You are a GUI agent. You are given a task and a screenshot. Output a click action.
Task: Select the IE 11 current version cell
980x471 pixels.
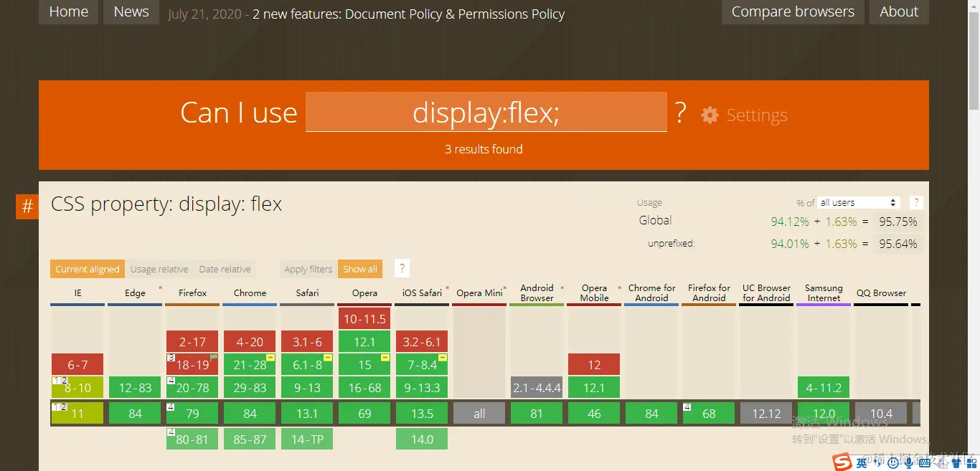(x=77, y=413)
